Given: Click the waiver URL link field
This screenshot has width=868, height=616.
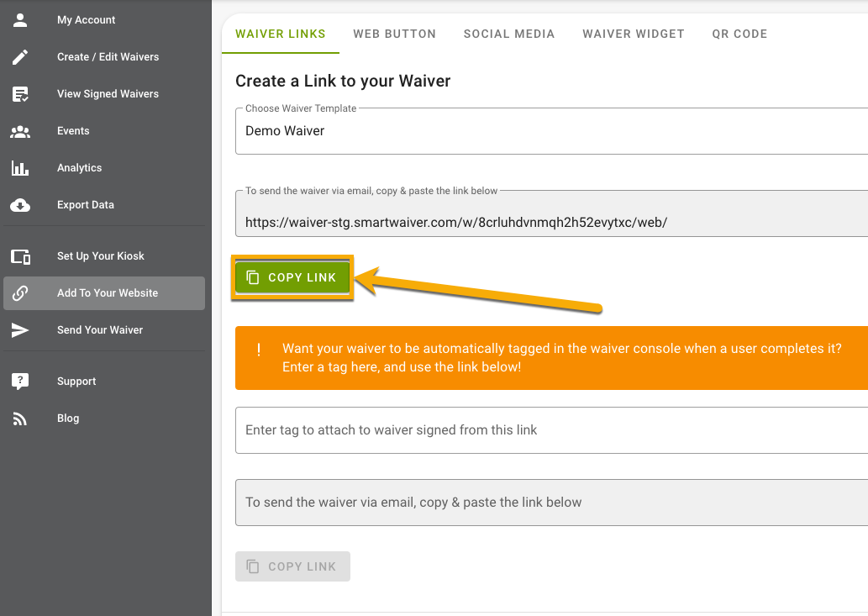Looking at the screenshot, I should pos(551,213).
